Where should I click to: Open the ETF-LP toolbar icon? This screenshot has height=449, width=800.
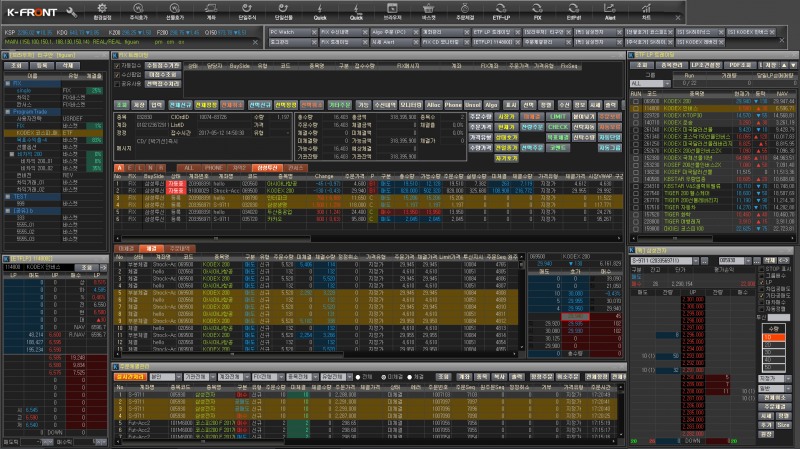499,10
